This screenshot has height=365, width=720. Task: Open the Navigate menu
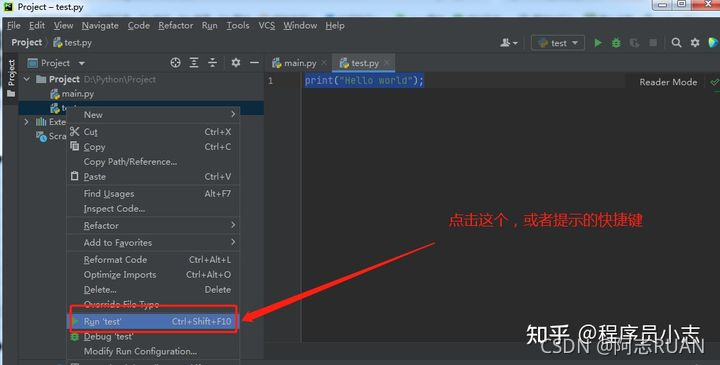pyautogui.click(x=100, y=26)
